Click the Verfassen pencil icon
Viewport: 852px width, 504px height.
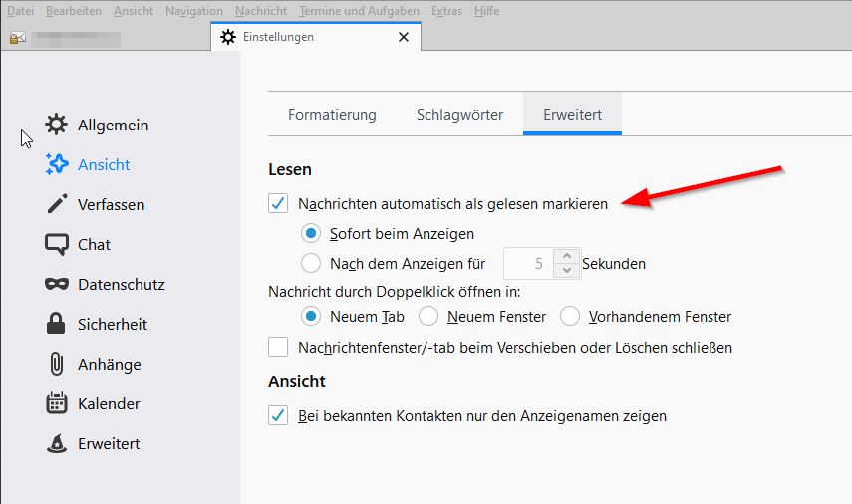[x=57, y=204]
